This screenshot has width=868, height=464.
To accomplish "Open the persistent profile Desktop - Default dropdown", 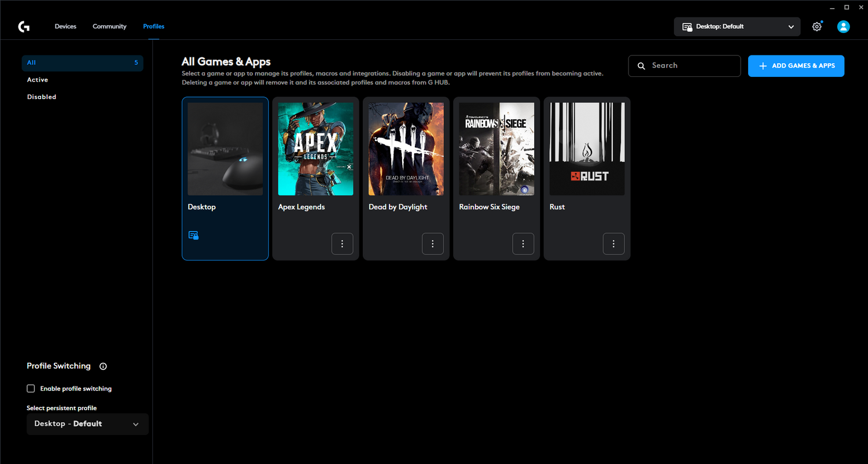I will pos(87,424).
